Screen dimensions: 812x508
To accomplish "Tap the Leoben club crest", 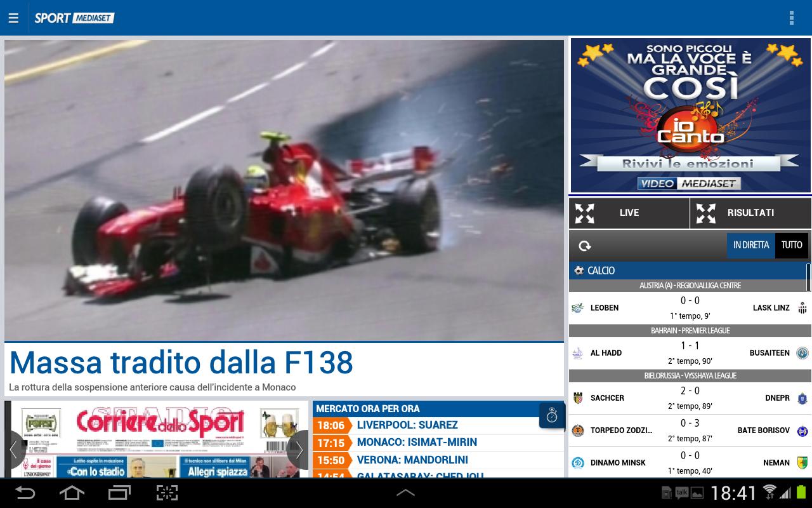I will [x=578, y=307].
